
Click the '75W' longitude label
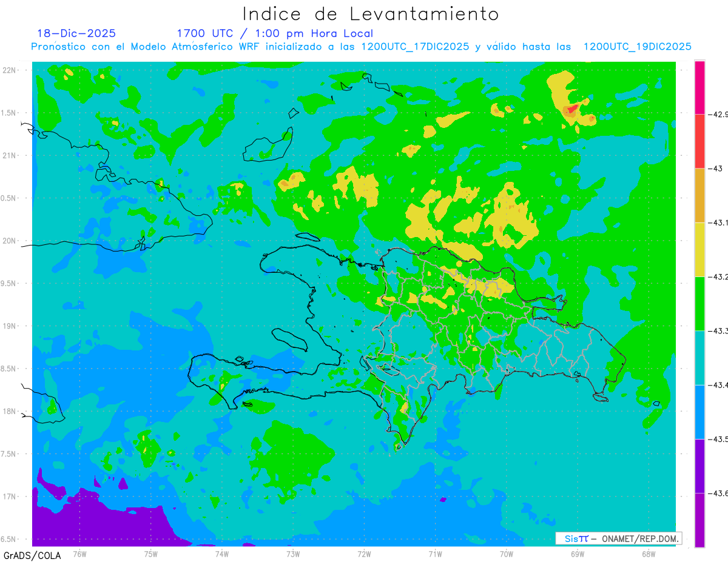coord(150,554)
